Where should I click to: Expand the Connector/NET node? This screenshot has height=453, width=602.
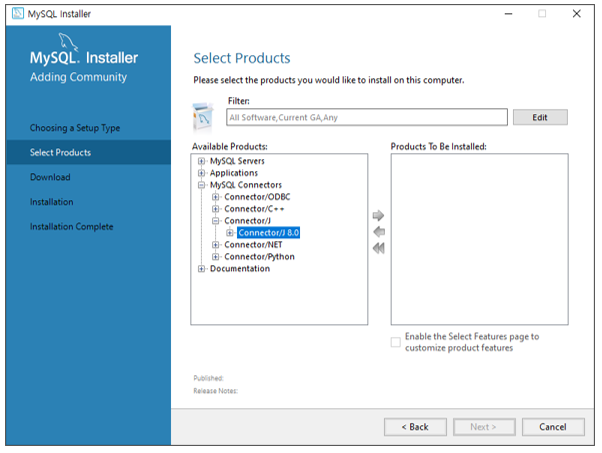pos(215,245)
